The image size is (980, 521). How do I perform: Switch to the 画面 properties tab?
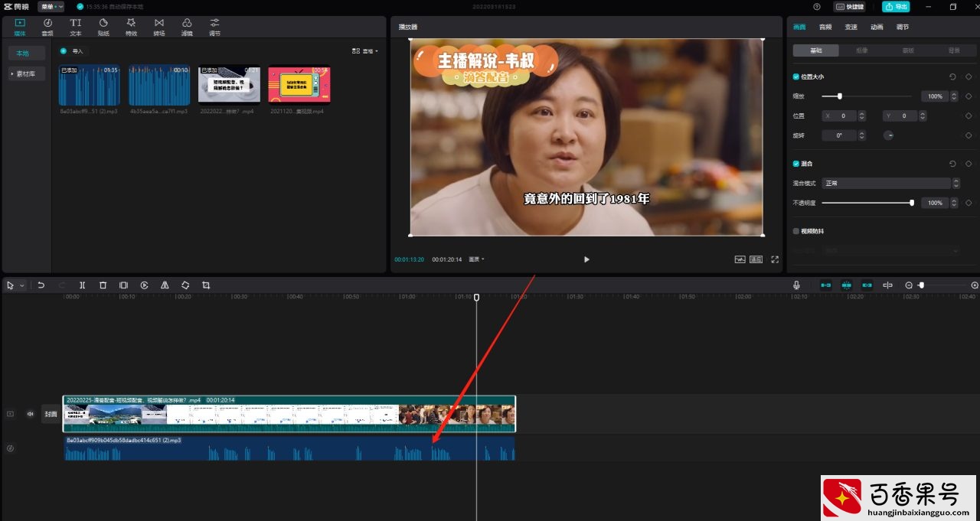coord(799,27)
